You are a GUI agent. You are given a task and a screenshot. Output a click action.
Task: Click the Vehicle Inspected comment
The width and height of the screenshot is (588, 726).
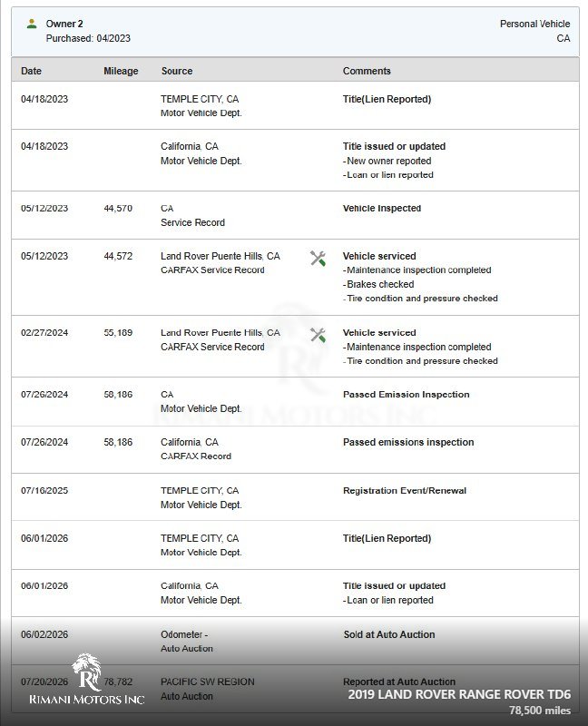[382, 209]
